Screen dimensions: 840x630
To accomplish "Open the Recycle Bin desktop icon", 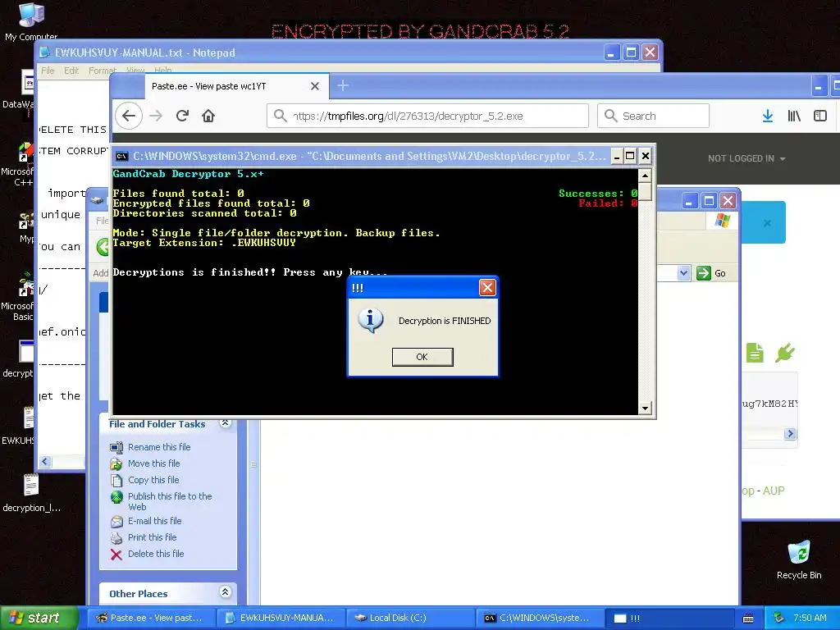I will [x=799, y=559].
